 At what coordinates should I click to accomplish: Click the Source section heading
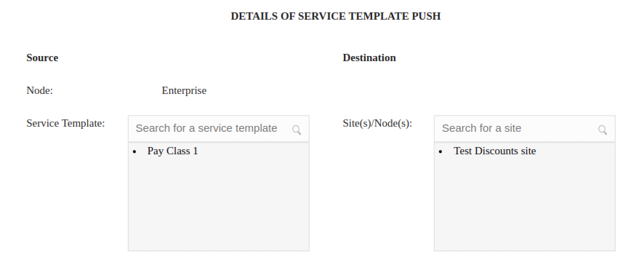pos(42,58)
